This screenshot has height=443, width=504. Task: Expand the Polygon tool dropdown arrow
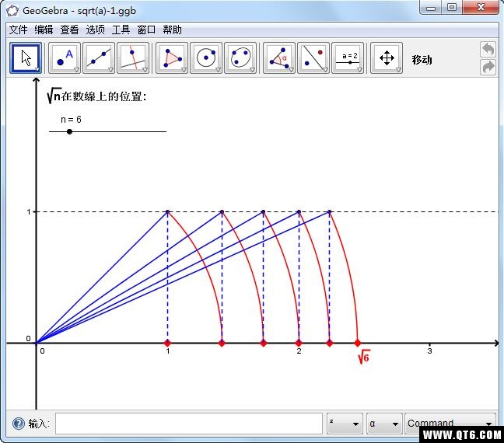pos(184,70)
